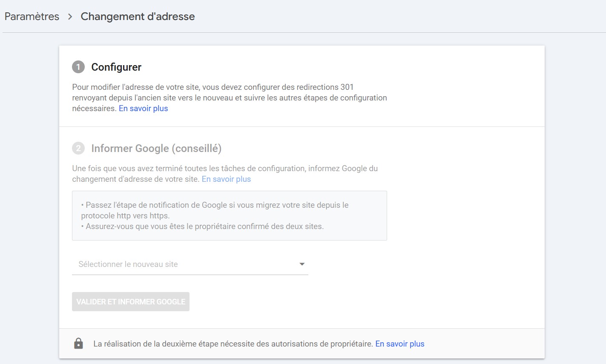Follow En savoir plus link about owner permissions

tap(399, 344)
